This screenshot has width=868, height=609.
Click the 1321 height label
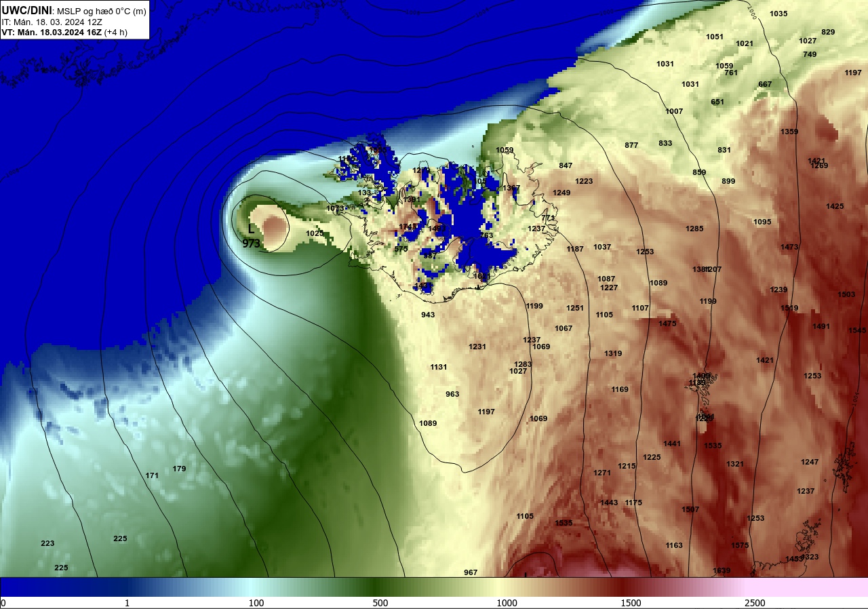735,464
